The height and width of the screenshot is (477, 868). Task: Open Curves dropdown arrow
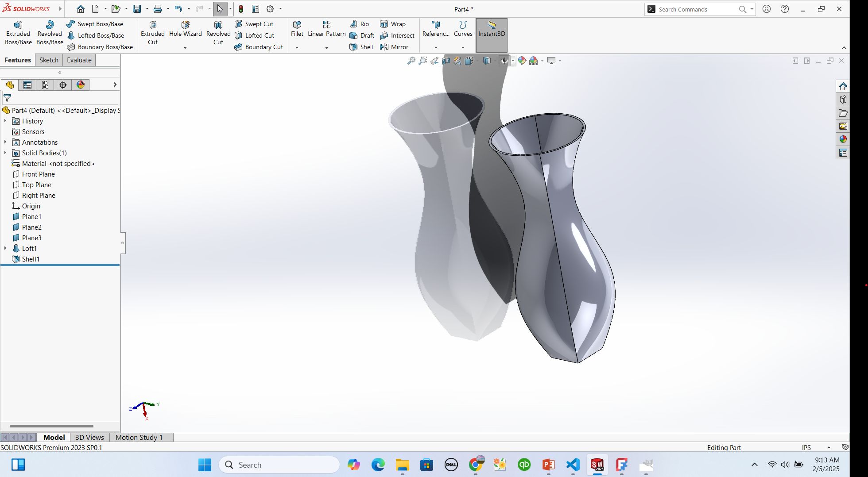pyautogui.click(x=463, y=48)
